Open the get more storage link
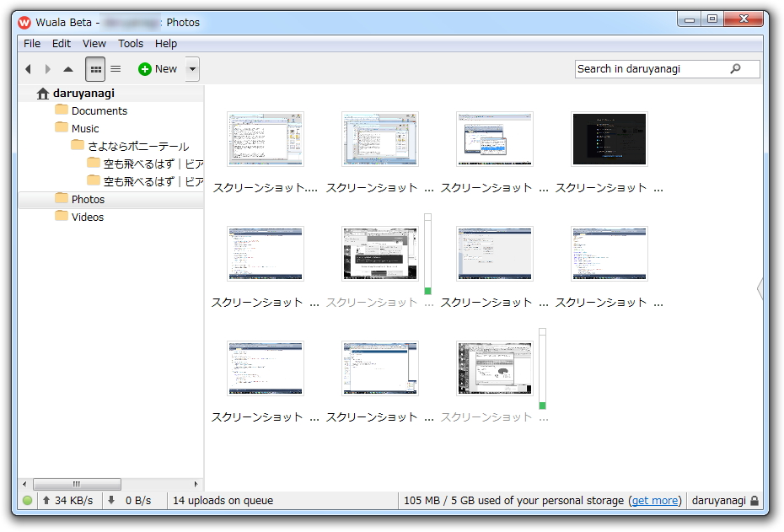 (655, 500)
